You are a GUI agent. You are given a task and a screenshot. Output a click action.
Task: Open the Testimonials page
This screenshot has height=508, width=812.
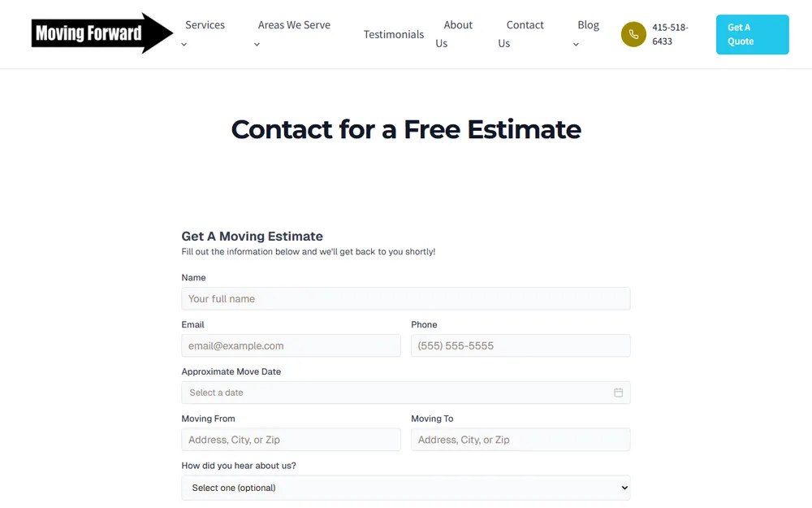(394, 34)
